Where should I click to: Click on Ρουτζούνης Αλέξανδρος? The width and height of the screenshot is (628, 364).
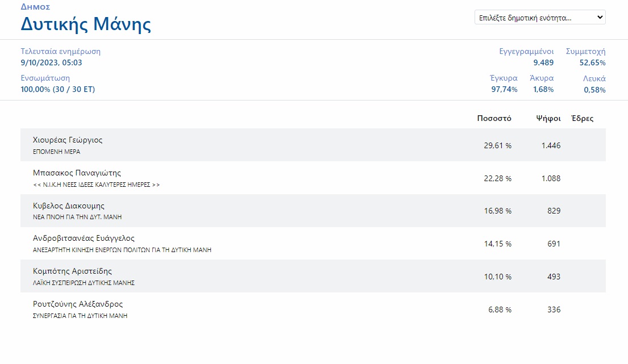[78, 304]
